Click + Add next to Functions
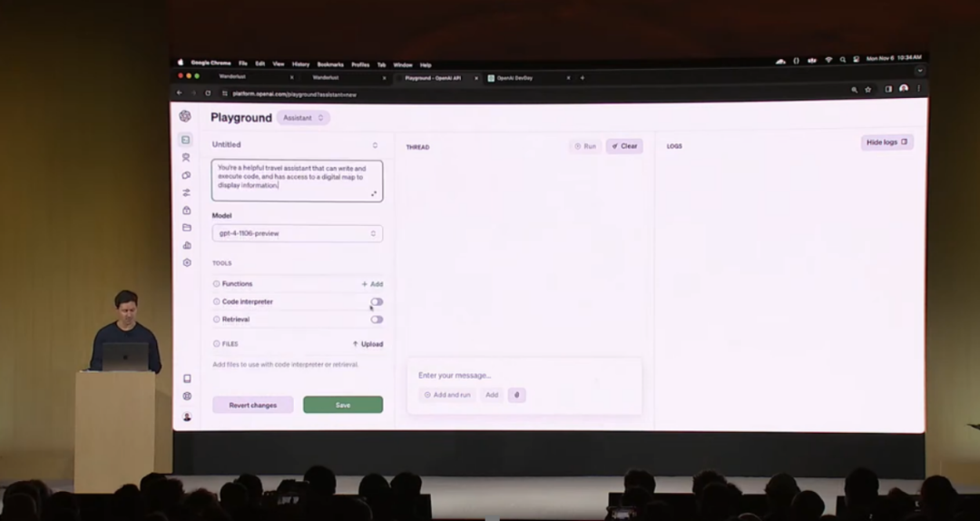 point(372,284)
